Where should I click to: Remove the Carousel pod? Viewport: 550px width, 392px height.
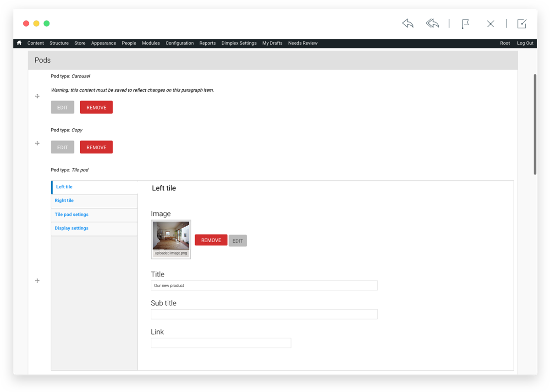pyautogui.click(x=96, y=108)
